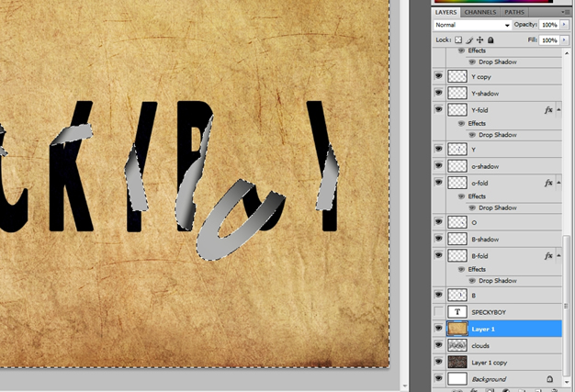Toggle visibility of o-fold layer
This screenshot has width=575, height=392.
(438, 182)
